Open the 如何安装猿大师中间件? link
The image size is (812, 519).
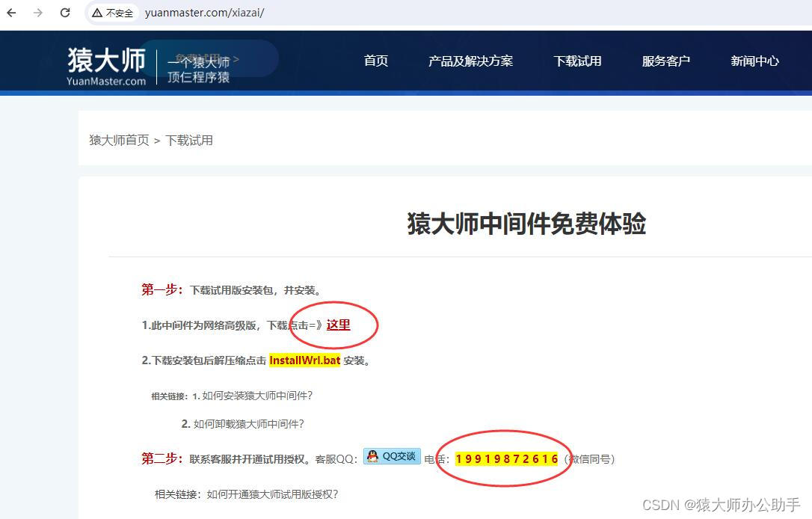[257, 396]
